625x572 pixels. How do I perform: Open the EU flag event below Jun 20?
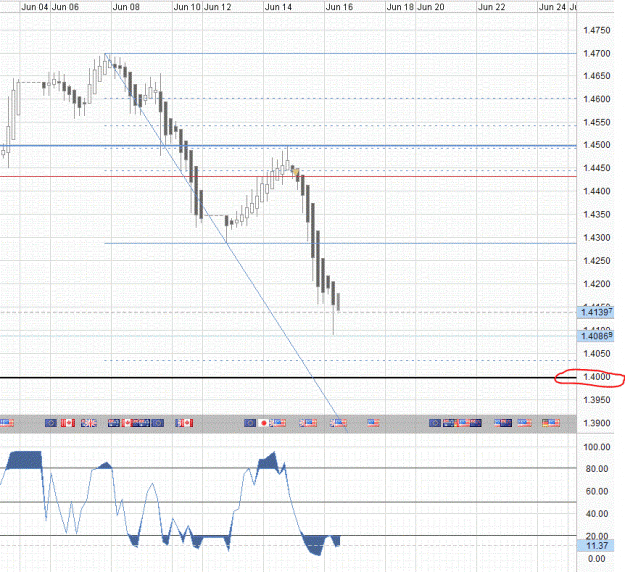tap(435, 423)
